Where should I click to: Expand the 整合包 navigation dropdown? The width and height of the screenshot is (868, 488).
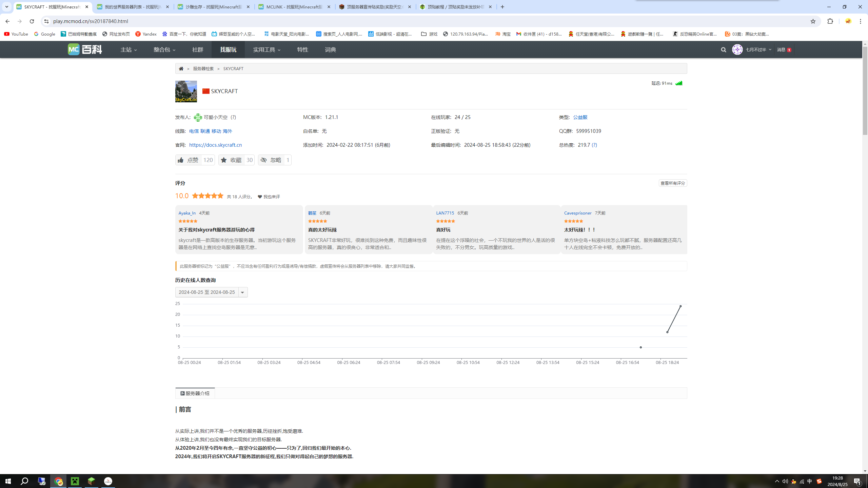click(x=164, y=49)
